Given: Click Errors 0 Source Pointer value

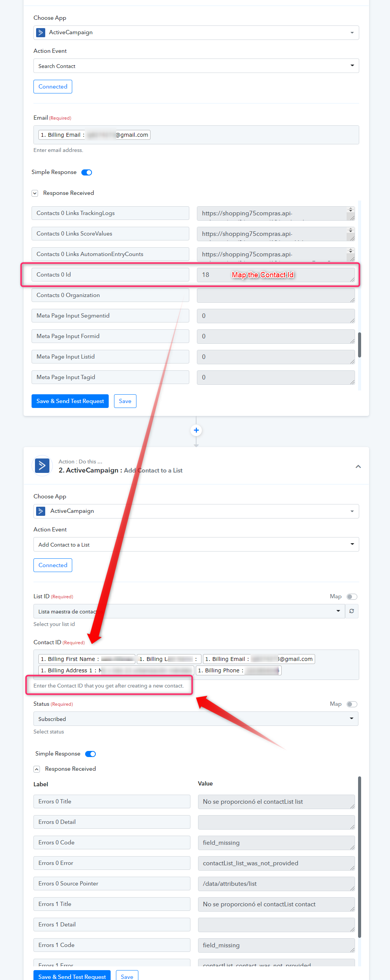Looking at the screenshot, I should click(276, 884).
